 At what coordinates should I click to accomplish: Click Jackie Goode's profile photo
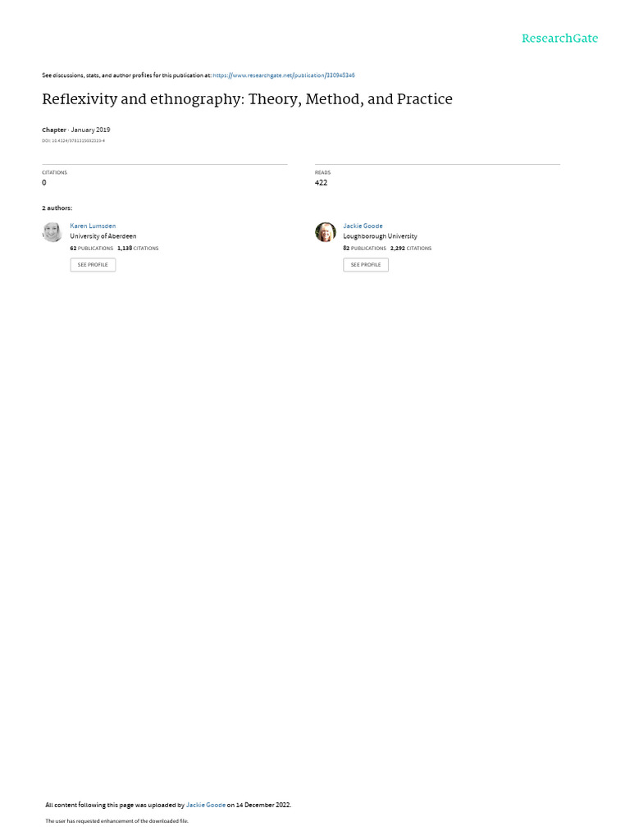(x=325, y=232)
